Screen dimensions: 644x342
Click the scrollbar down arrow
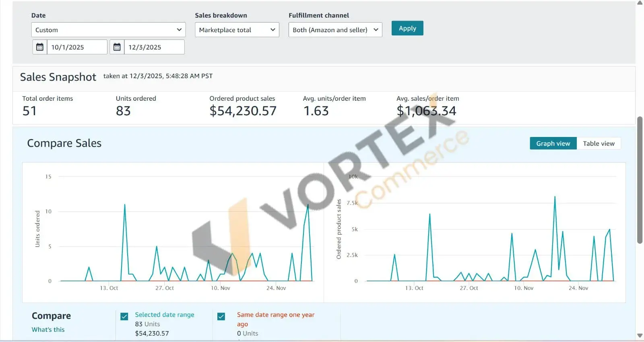[640, 336]
